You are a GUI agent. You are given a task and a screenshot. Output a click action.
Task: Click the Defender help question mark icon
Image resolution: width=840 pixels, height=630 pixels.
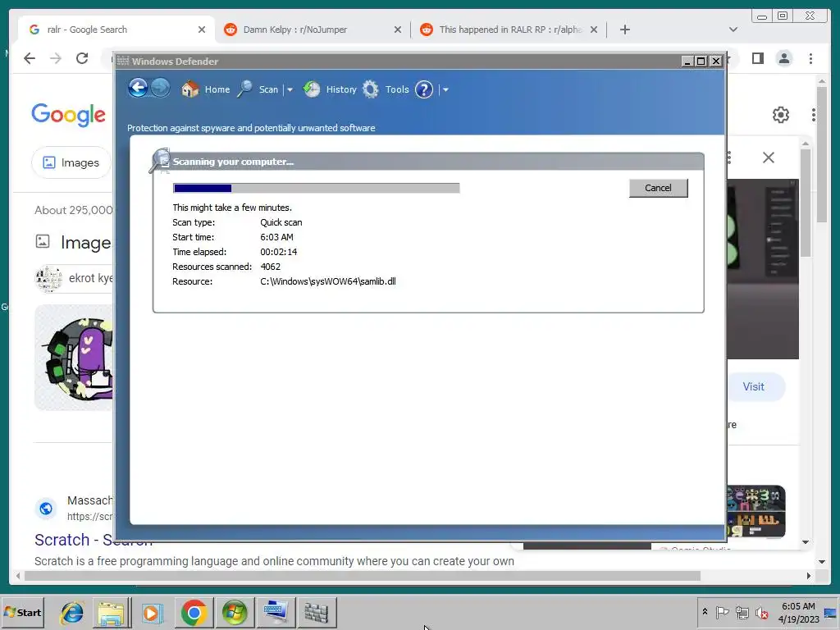424,89
